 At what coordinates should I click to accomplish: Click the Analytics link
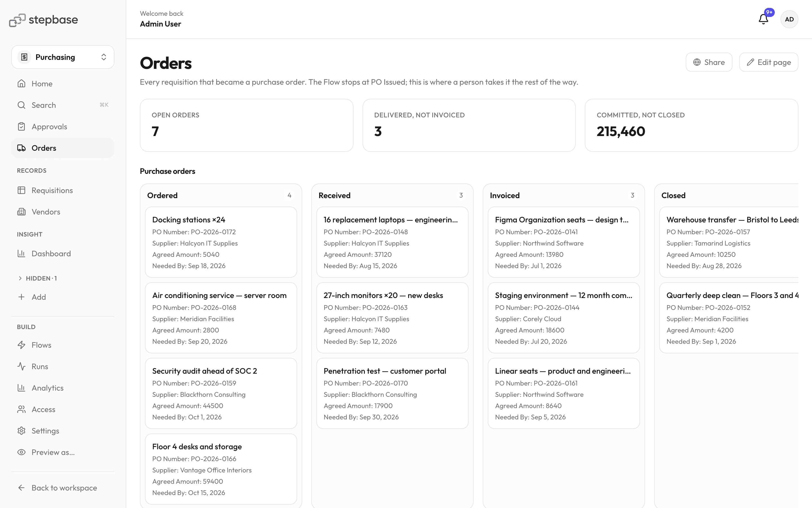(x=63, y=388)
